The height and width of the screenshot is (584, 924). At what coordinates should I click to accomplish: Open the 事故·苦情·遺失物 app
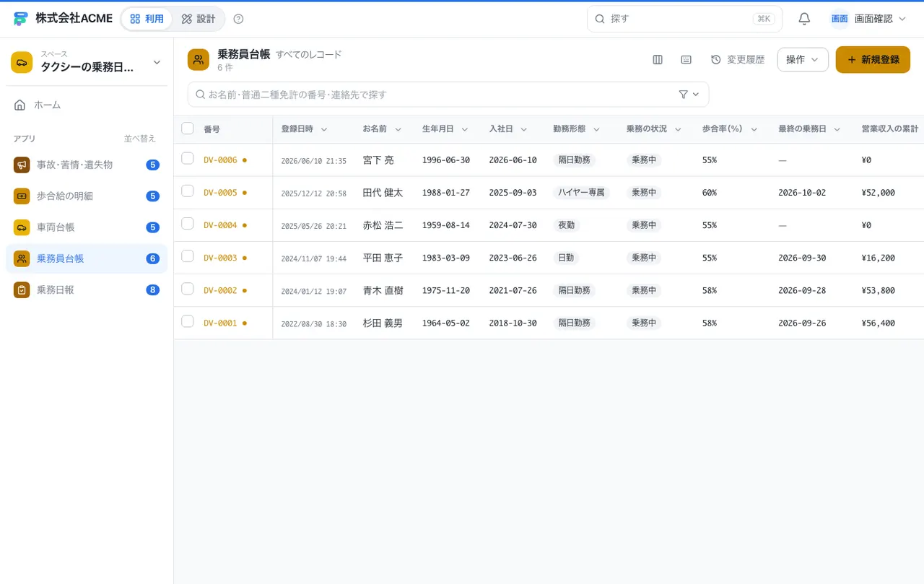pyautogui.click(x=87, y=165)
